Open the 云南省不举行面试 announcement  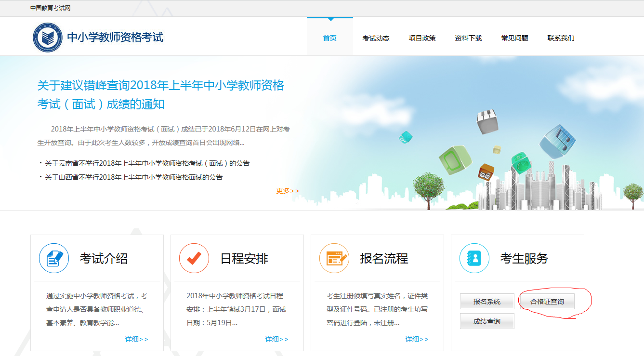[x=147, y=163]
